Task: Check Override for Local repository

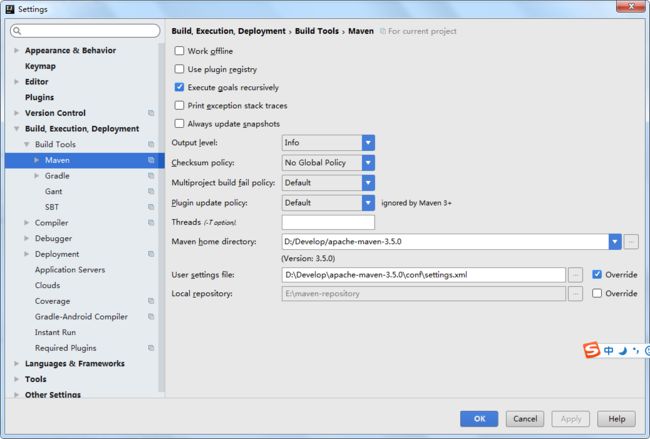Action: (597, 293)
